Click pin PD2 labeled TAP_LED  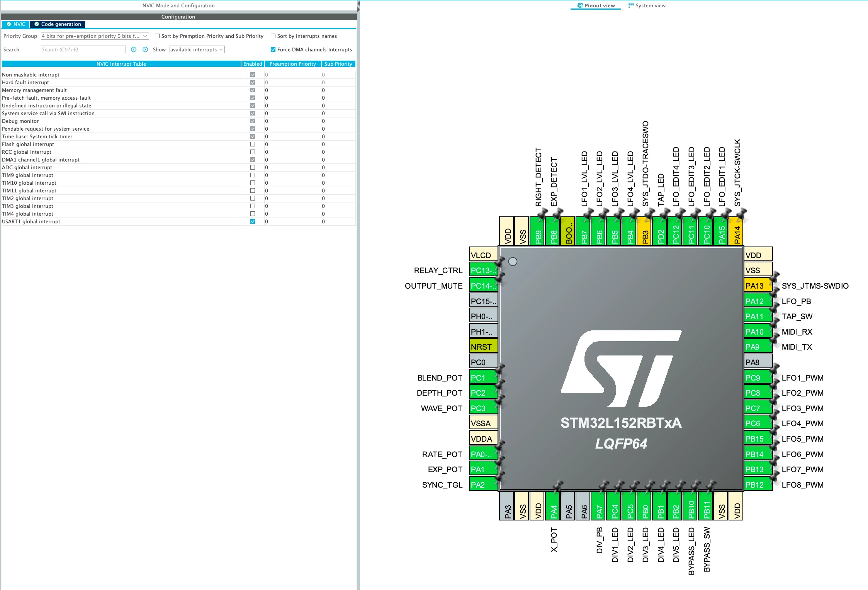660,231
